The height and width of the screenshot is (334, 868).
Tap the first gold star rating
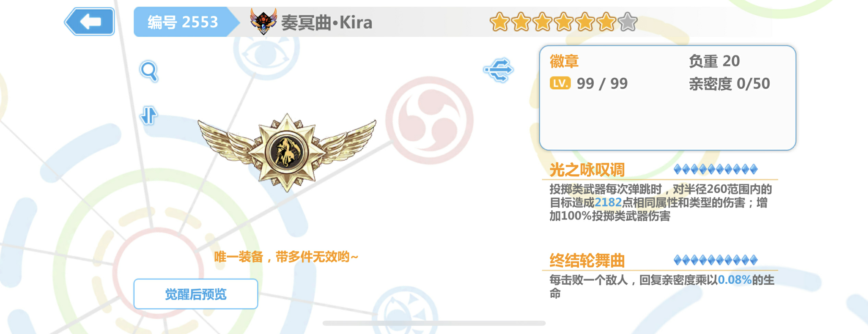499,22
